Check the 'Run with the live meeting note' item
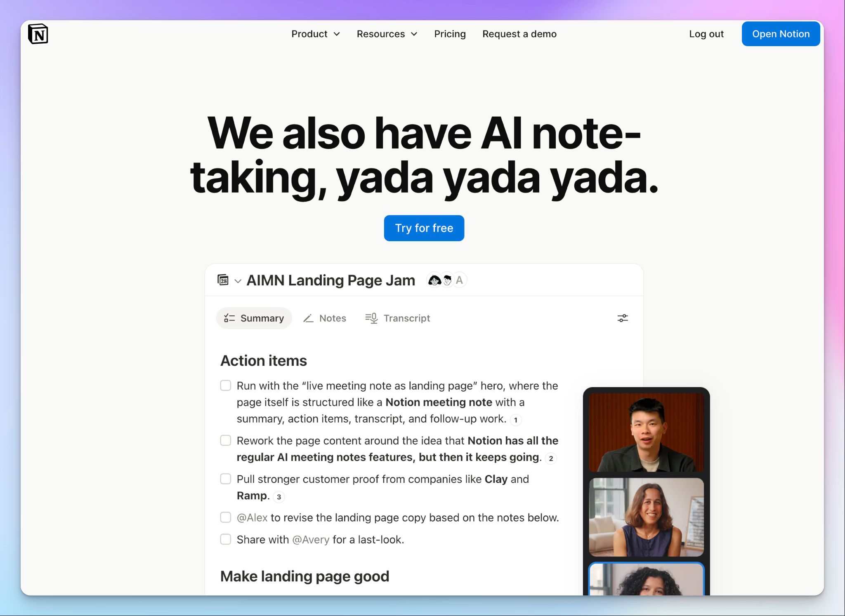This screenshot has height=616, width=845. (226, 386)
